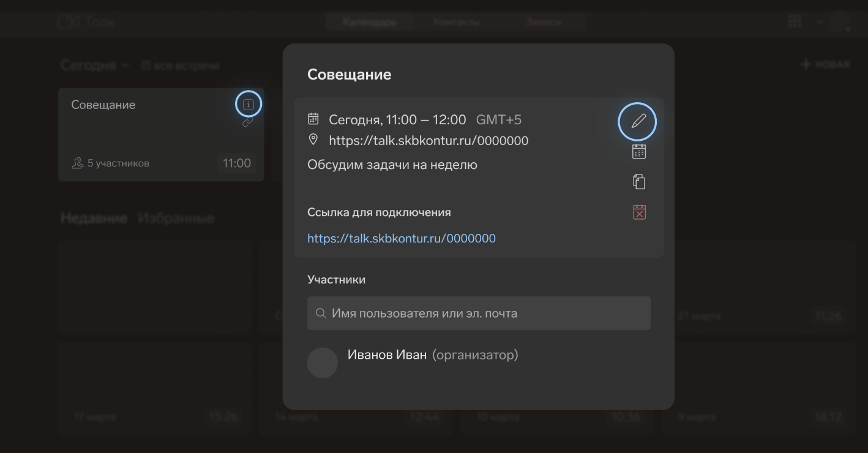This screenshot has height=453, width=868.
Task: Expand chevron next to profile avatar
Action: tap(820, 22)
